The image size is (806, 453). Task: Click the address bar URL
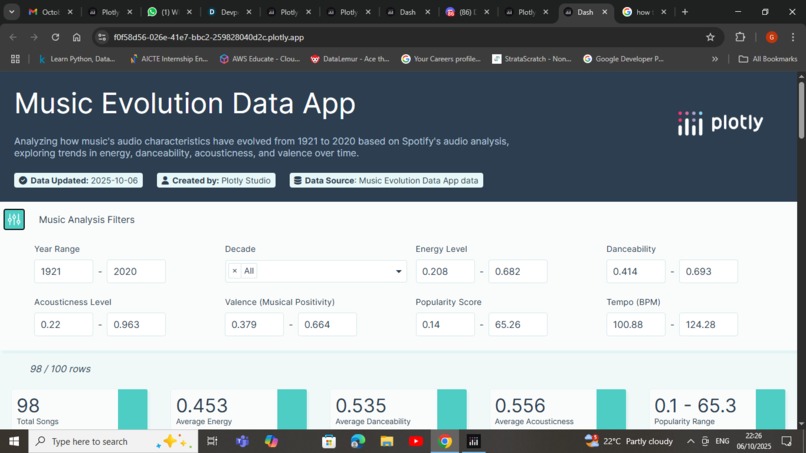[x=209, y=37]
